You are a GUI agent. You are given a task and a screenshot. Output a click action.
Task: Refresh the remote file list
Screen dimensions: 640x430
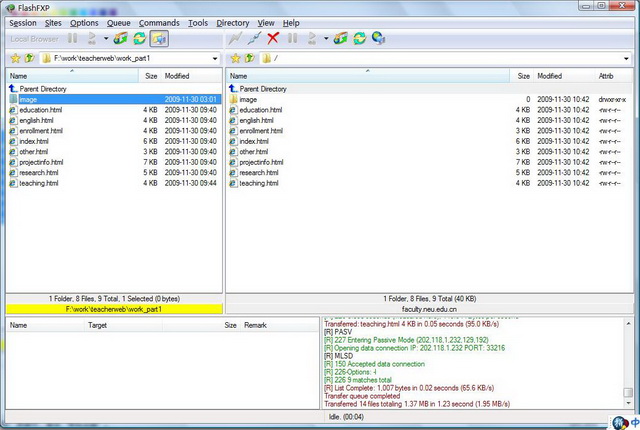pos(360,39)
